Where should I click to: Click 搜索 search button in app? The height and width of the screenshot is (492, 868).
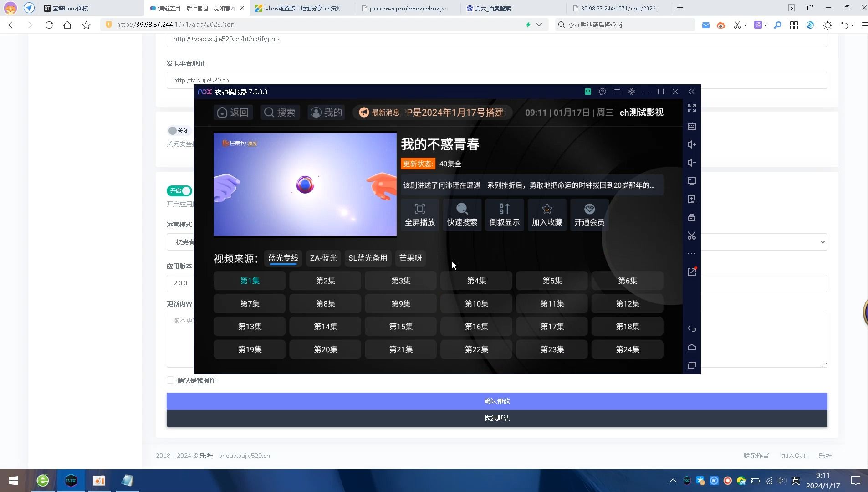tap(280, 112)
